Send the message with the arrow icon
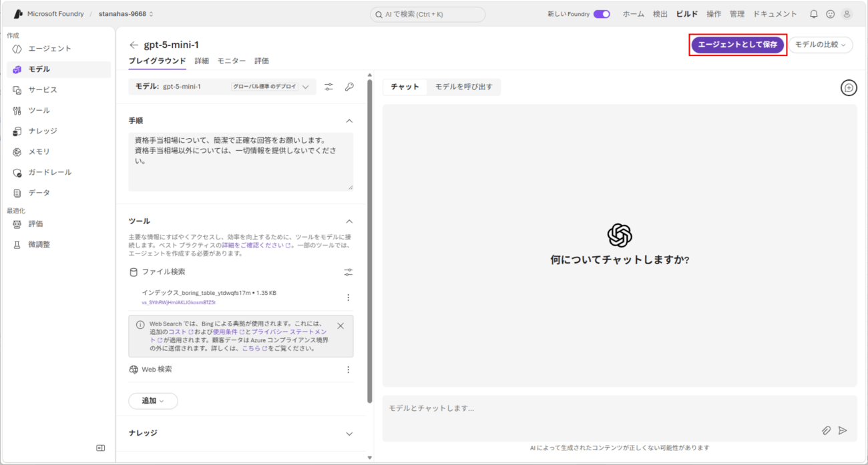 (x=843, y=431)
